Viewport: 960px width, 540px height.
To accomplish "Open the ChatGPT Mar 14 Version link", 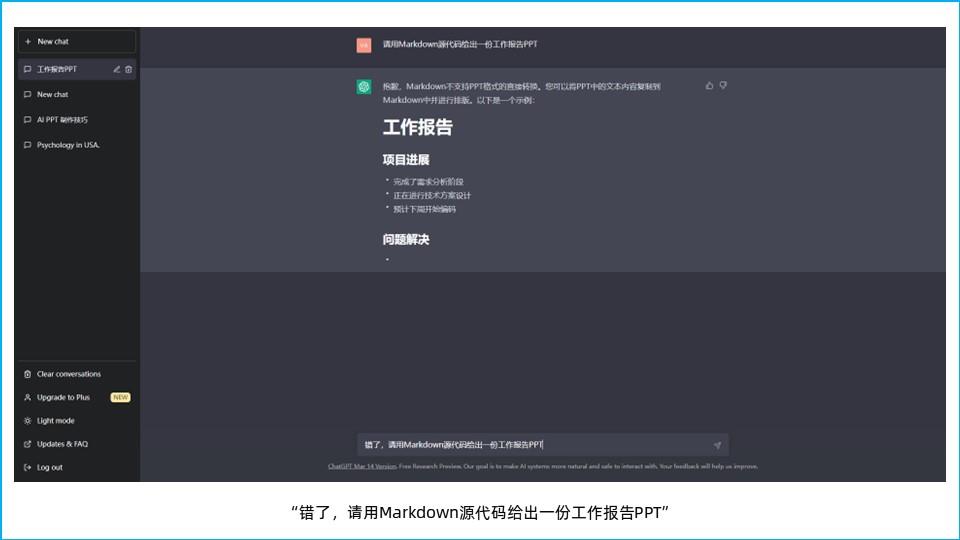I will (x=362, y=467).
